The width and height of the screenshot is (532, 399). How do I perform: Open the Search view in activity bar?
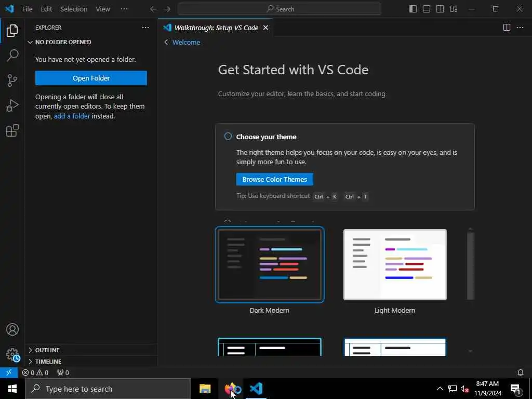click(x=12, y=55)
